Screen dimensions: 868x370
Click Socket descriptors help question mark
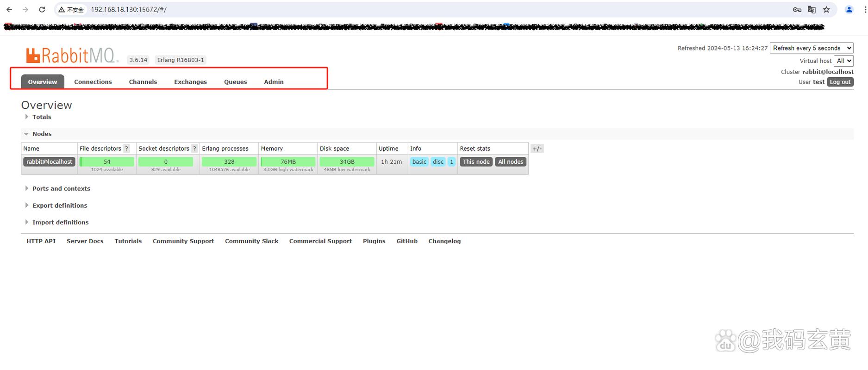pos(194,148)
